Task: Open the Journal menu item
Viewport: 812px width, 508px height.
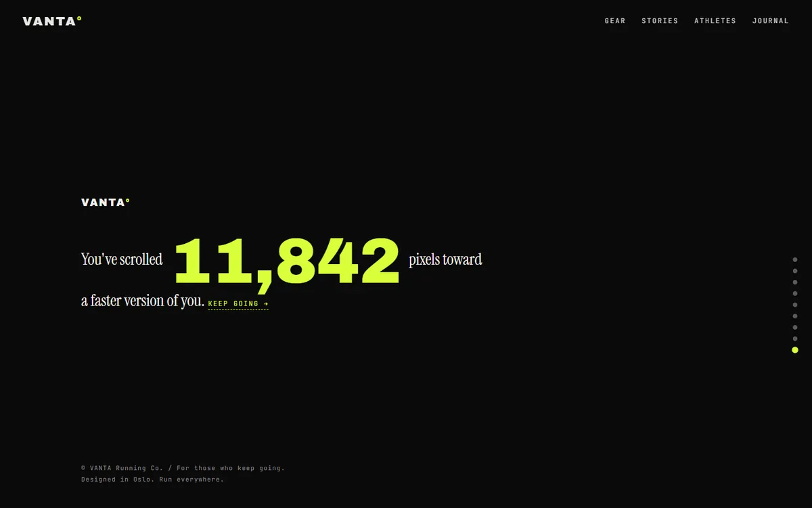Action: tap(771, 21)
